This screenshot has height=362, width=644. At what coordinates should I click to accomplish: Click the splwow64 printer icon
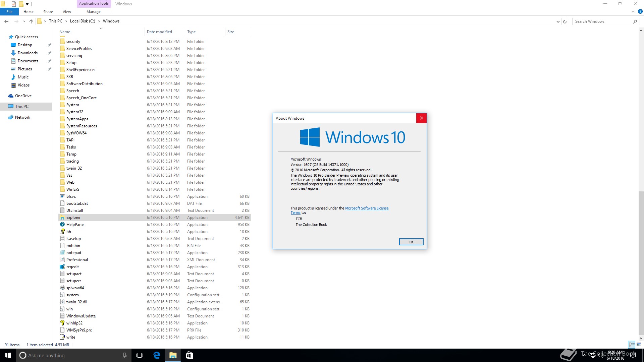(62, 288)
